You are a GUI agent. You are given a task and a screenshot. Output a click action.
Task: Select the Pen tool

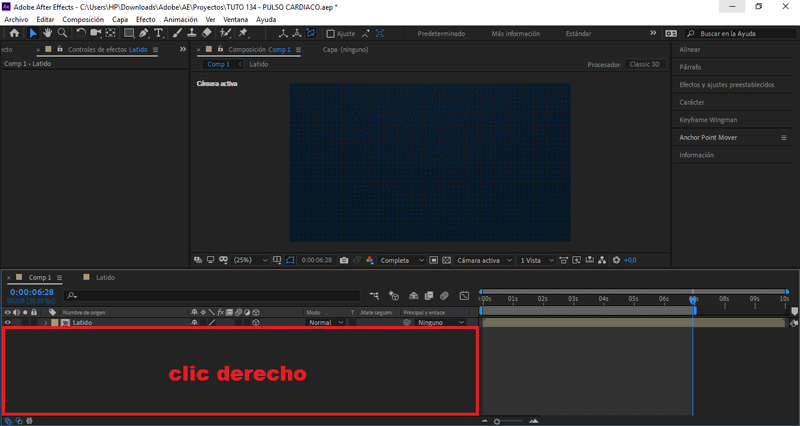(x=144, y=33)
